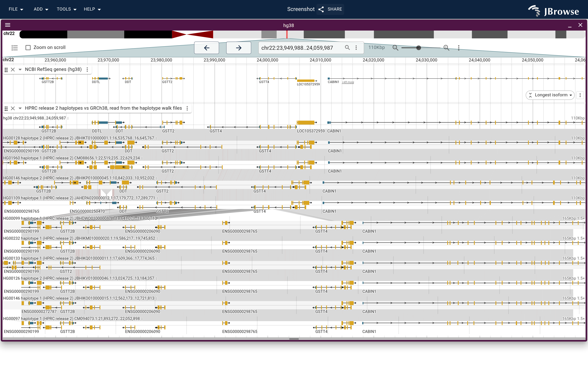588x376 pixels.
Task: Grab the HPRC haplotypes track drag handle
Action: pyautogui.click(x=6, y=108)
